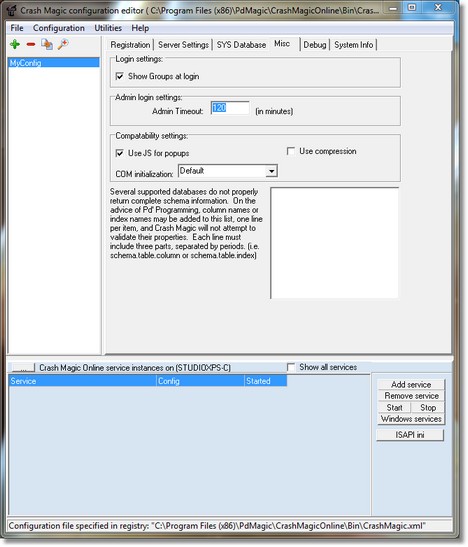Click the magnifier find configuration icon

pyautogui.click(x=63, y=44)
